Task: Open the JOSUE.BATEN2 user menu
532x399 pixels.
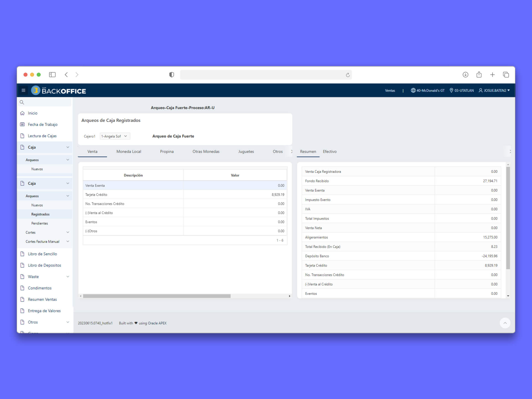Action: tap(494, 90)
